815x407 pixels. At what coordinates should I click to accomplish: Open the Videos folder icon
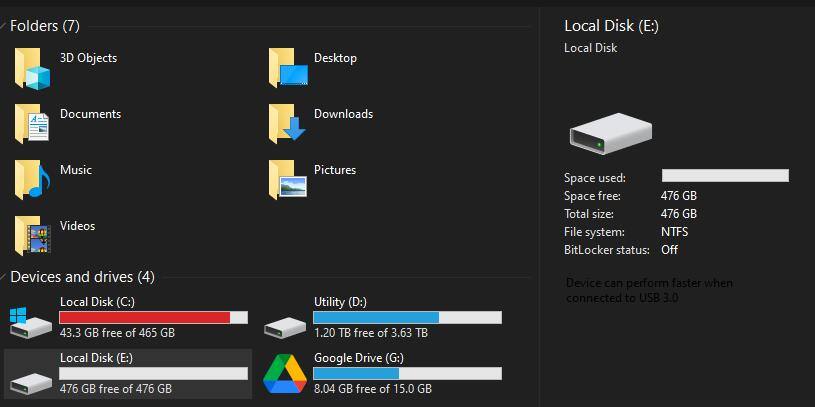32,236
